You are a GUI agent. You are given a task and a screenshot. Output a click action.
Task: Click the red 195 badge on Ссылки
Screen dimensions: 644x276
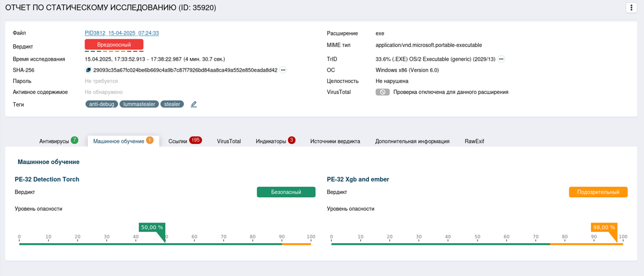click(x=195, y=140)
